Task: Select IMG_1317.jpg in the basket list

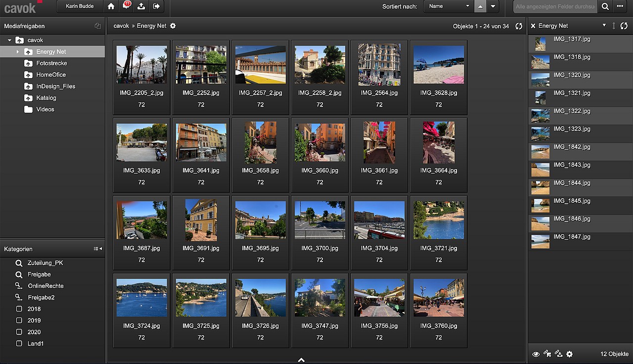Action: pos(581,44)
